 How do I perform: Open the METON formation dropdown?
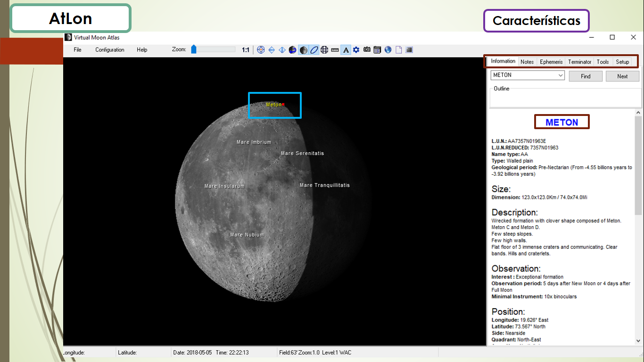[561, 75]
